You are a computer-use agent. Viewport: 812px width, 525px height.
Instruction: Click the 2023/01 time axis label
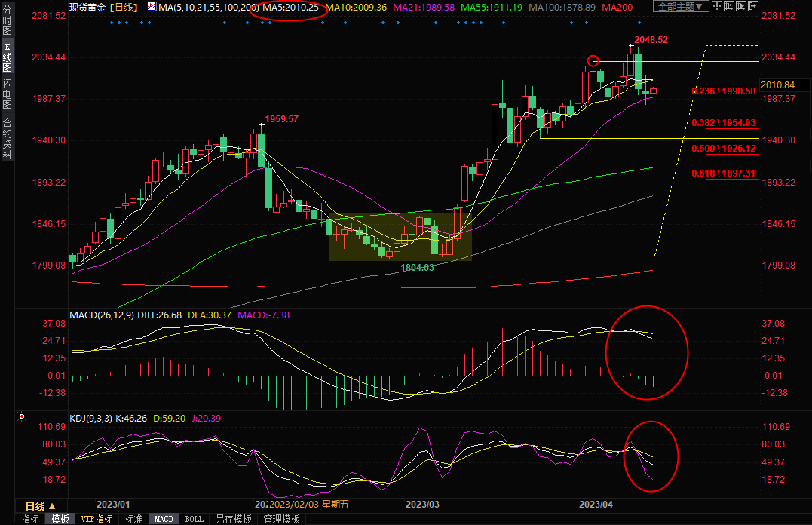(113, 505)
